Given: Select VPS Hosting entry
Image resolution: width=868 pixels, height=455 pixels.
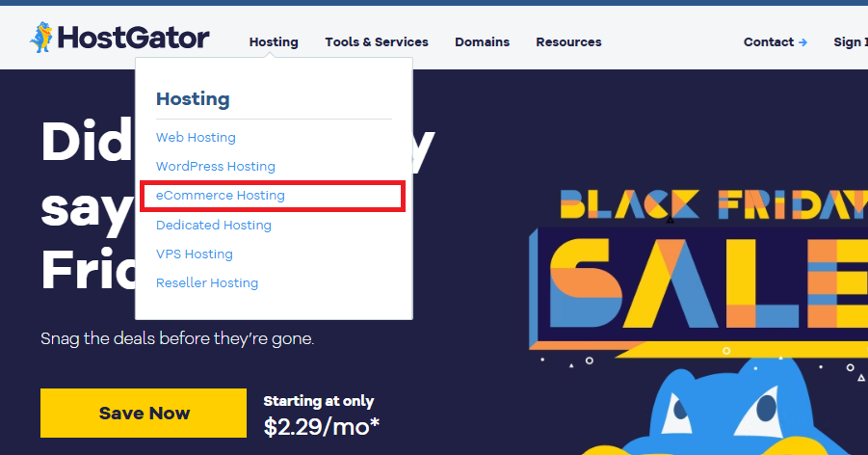Looking at the screenshot, I should (195, 254).
